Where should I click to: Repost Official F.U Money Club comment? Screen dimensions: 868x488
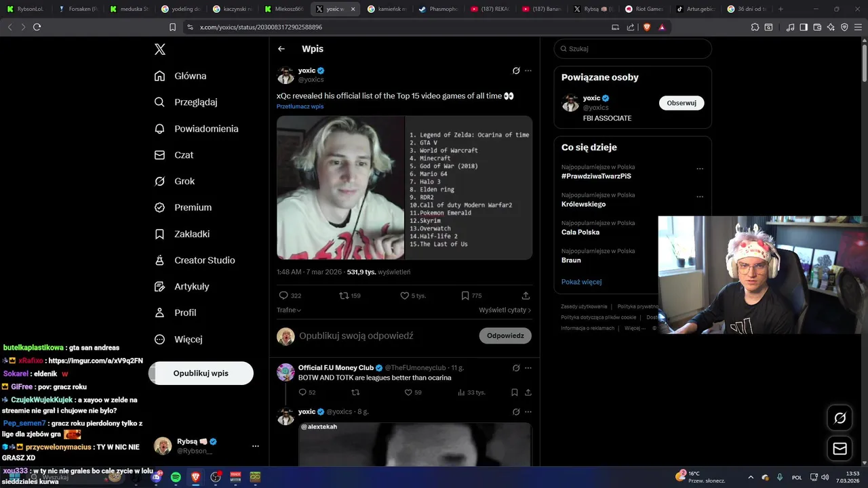pos(355,392)
